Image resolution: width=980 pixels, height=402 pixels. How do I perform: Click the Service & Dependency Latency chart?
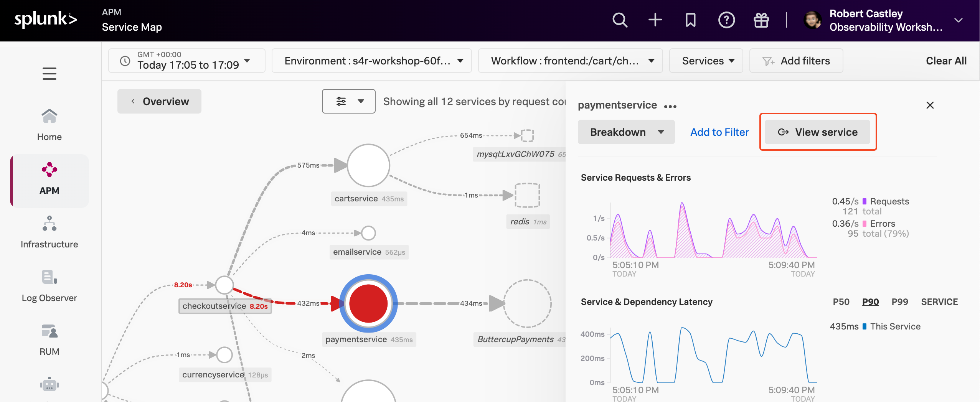pyautogui.click(x=713, y=355)
